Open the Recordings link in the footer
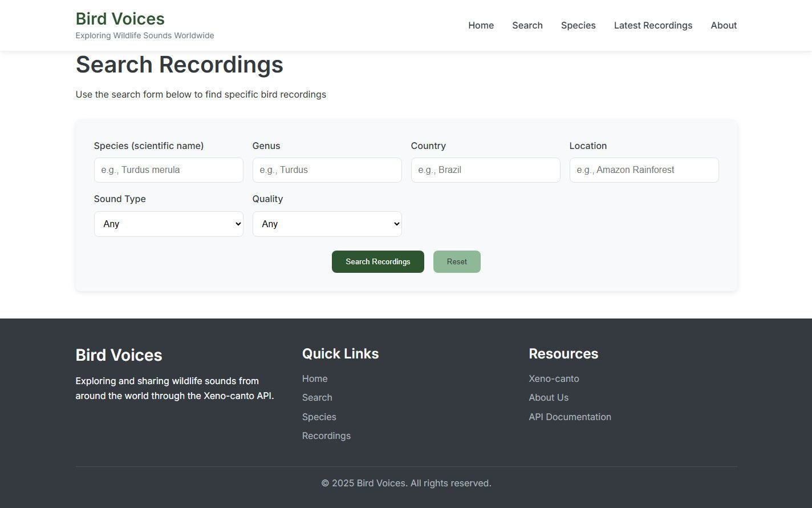Screen dimensions: 812x508 [326, 436]
